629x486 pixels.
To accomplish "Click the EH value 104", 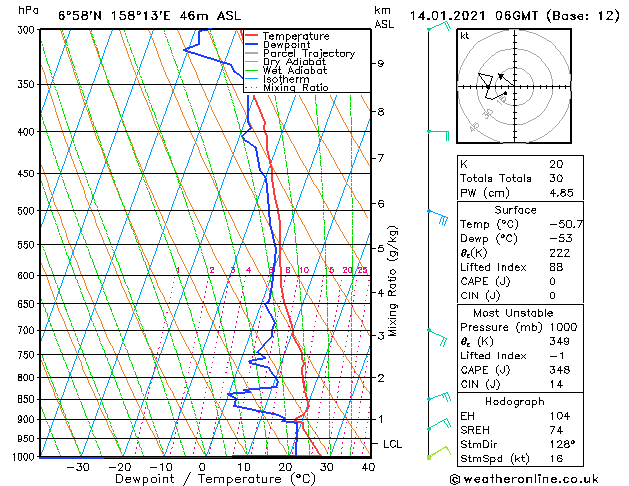I will [x=560, y=416].
